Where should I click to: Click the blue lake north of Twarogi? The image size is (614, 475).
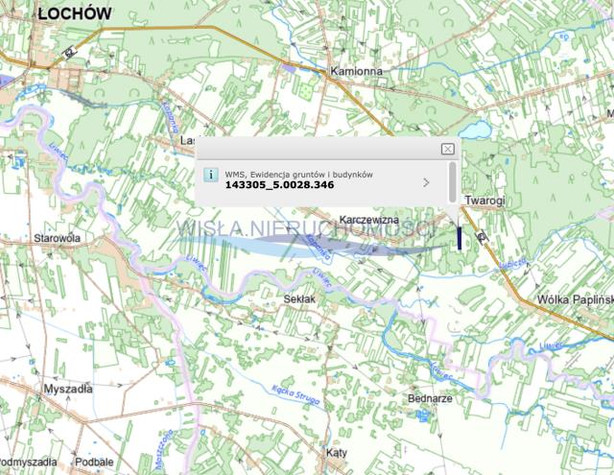pos(470,130)
